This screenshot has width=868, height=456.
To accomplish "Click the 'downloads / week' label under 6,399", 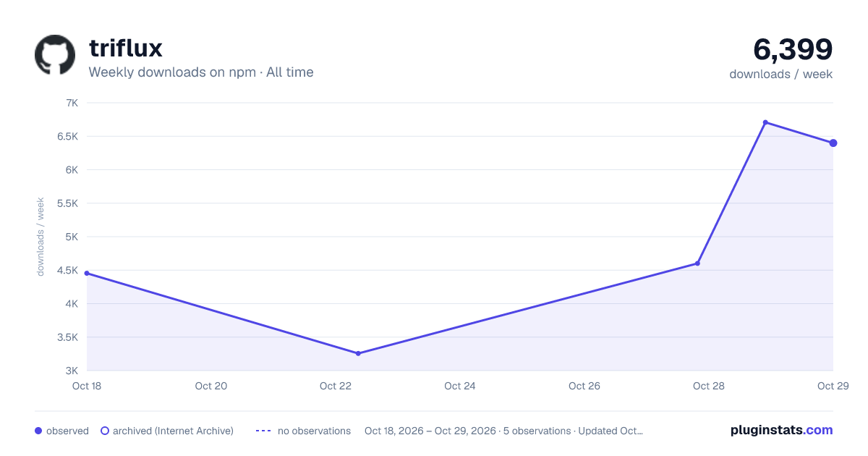I will [781, 74].
